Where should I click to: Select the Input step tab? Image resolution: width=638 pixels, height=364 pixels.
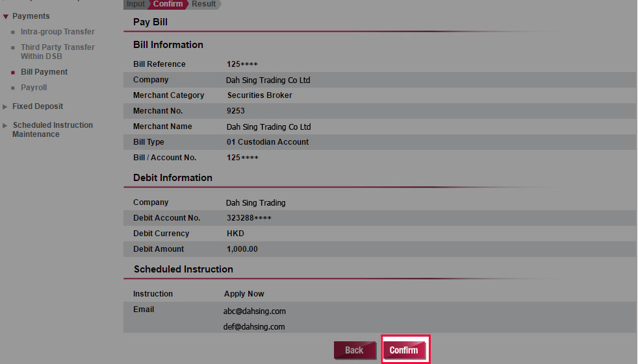click(136, 4)
